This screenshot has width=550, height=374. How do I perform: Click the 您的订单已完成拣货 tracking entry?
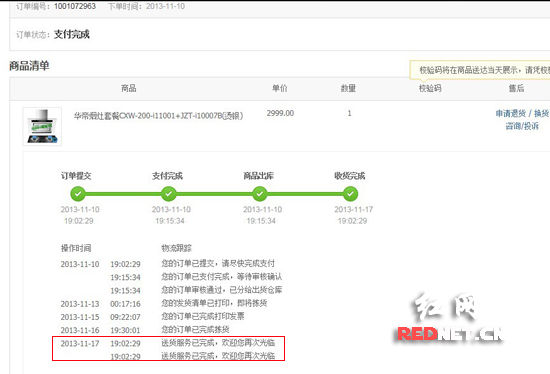[x=195, y=329]
